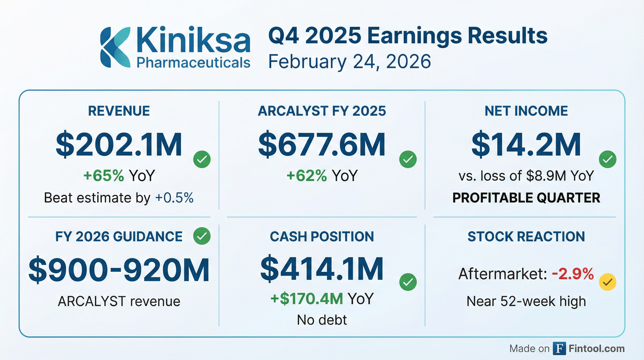644x360 pixels.
Task: Click the February 24, 2026 date
Action: click(x=350, y=61)
